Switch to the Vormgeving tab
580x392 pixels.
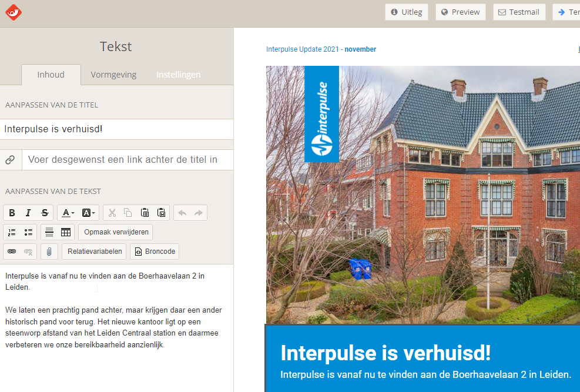point(113,75)
